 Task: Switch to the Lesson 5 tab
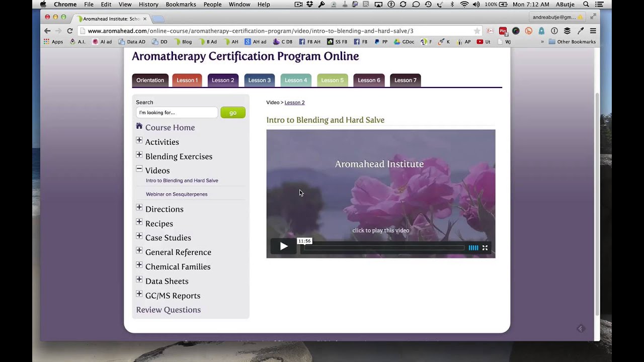pos(333,80)
